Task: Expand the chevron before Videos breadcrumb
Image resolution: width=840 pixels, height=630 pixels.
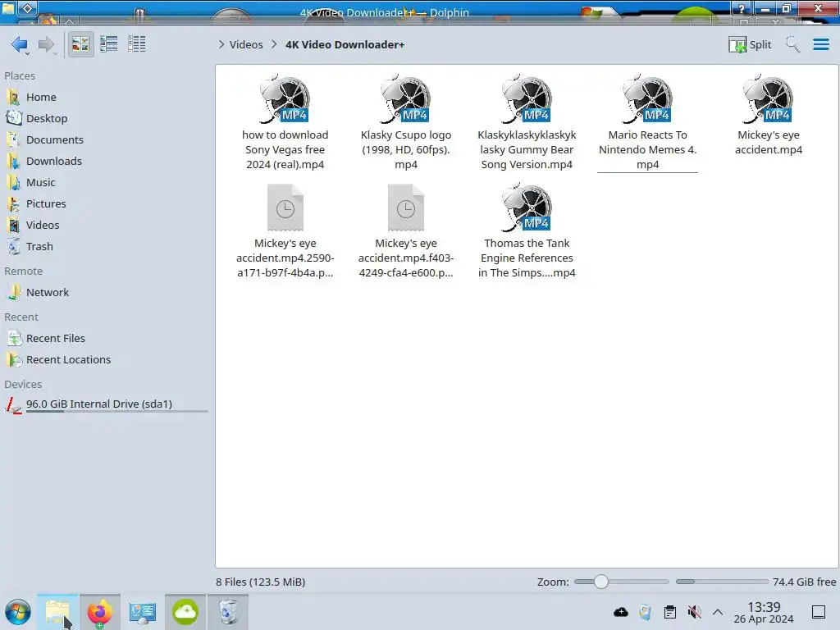Action: pyautogui.click(x=221, y=44)
